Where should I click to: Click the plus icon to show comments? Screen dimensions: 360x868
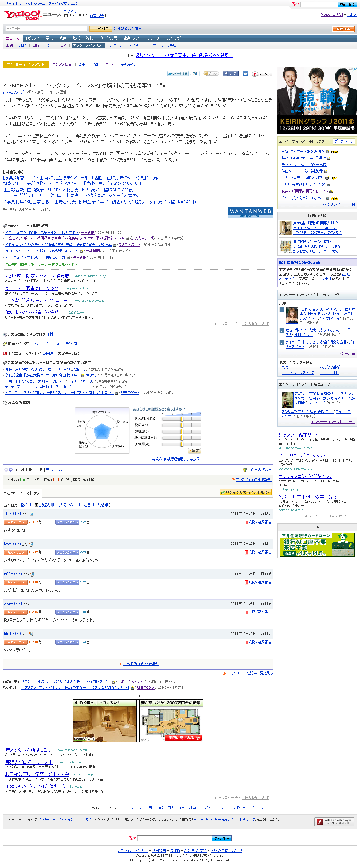(x=6, y=470)
